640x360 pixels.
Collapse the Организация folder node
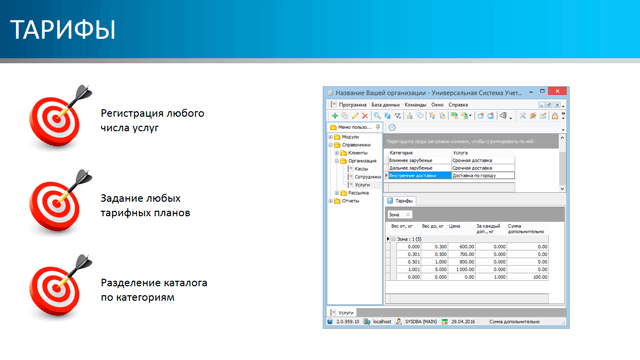click(x=337, y=161)
